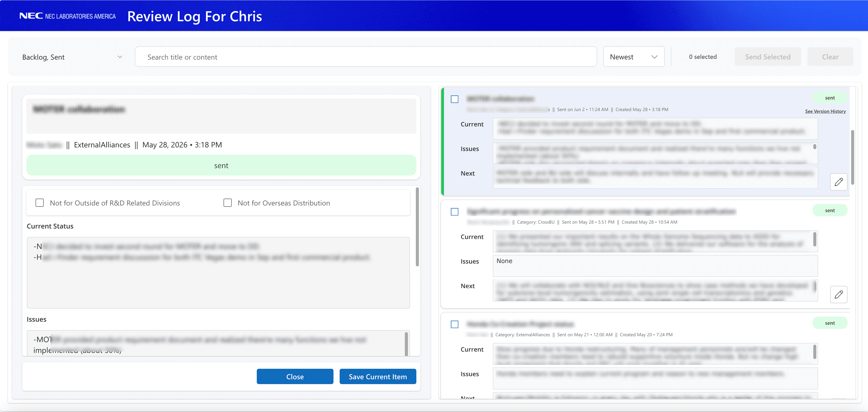Click May 28, 2026 • 3:18 PM date
The height and width of the screenshot is (412, 868).
coord(182,145)
